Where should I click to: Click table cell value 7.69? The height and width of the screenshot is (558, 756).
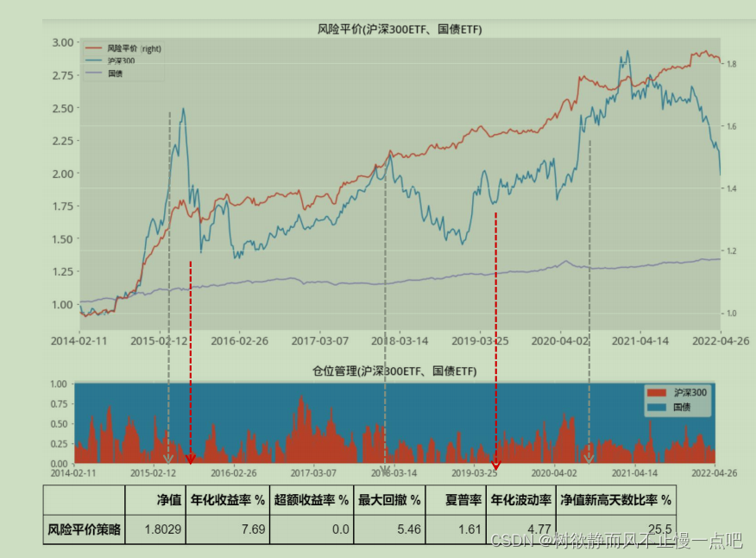point(254,529)
